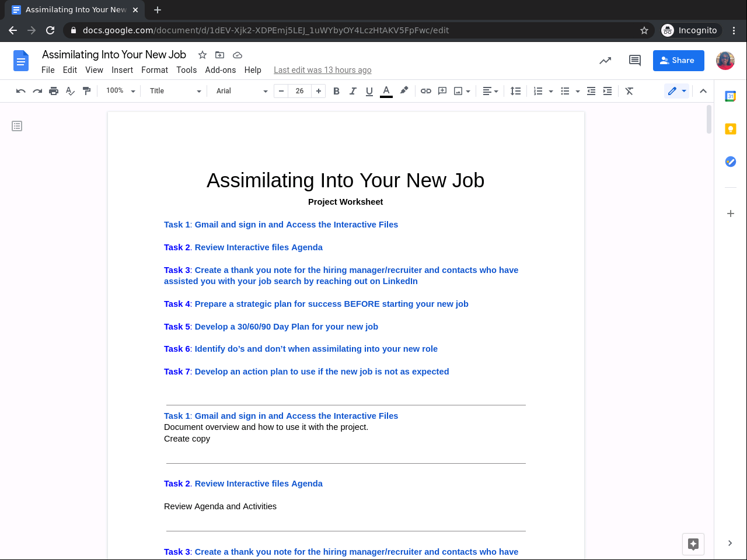Open the View menu
Viewport: 747px width, 560px height.
coord(95,70)
